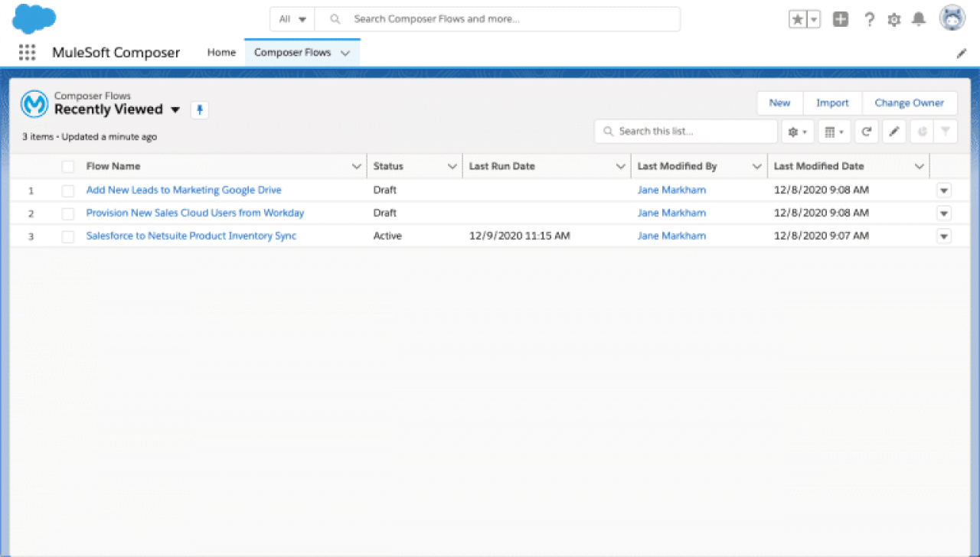The height and width of the screenshot is (557, 980).
Task: Expand the Composer Flows tab chevron
Action: [x=345, y=53]
